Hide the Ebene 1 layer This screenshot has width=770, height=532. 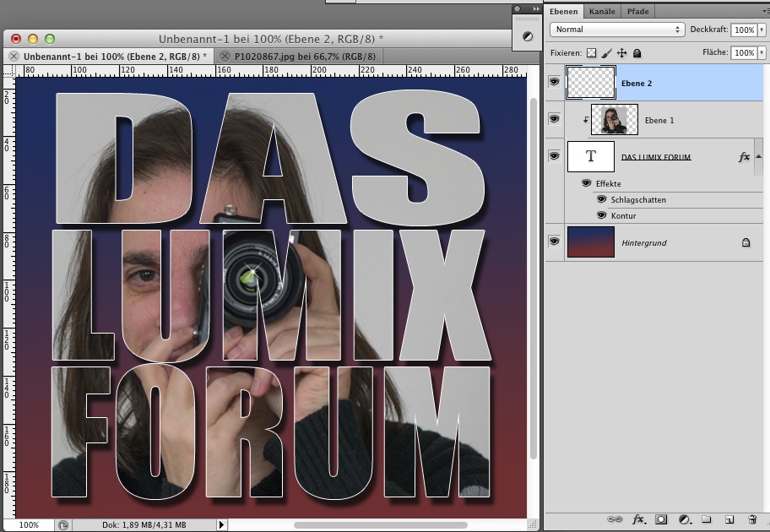[554, 118]
